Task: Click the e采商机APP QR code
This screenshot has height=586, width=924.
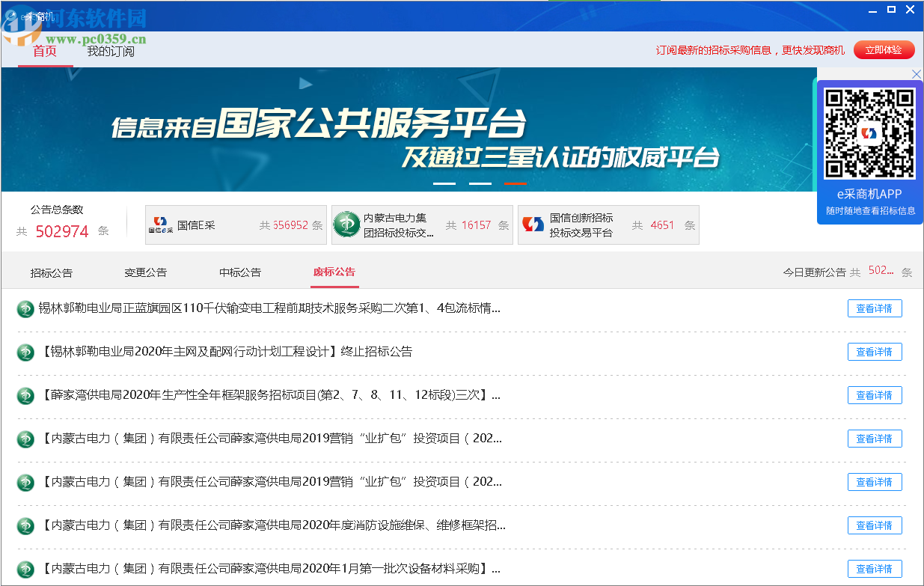Action: coord(870,133)
